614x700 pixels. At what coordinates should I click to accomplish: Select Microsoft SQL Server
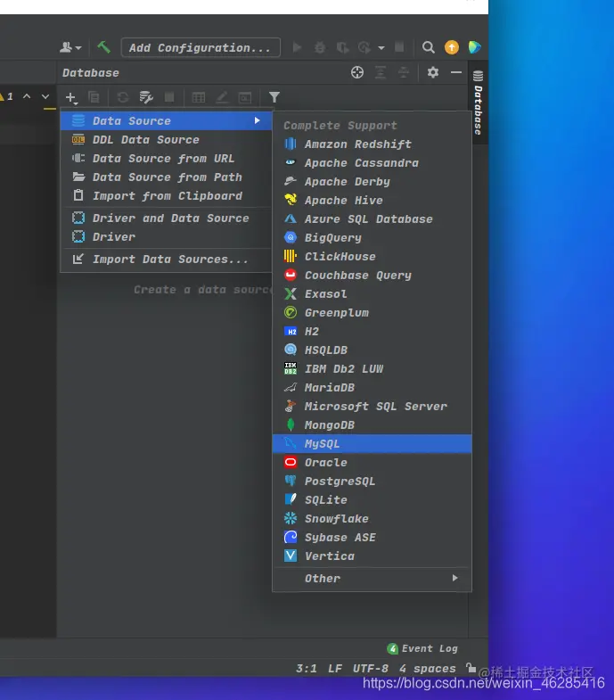coord(372,407)
